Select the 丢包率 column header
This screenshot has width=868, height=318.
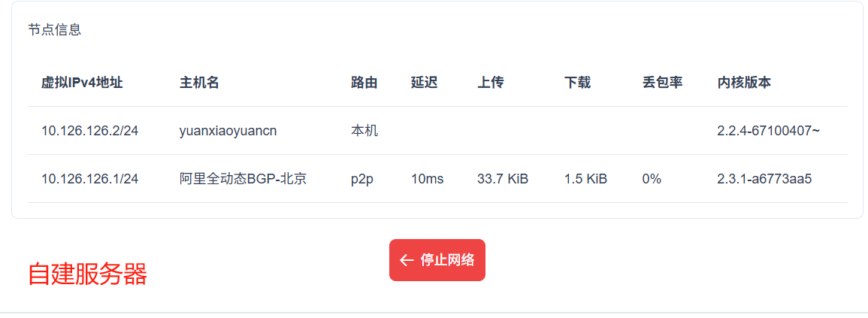pos(662,83)
